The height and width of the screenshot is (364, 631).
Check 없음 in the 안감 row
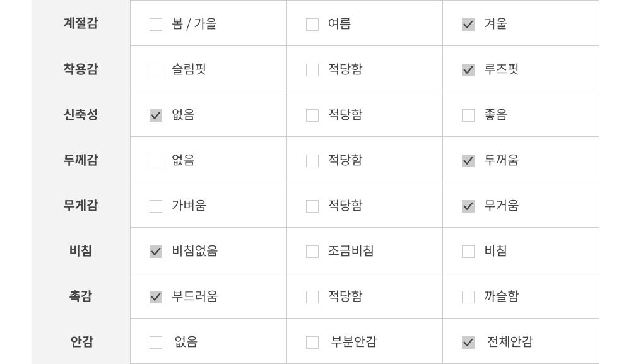(x=156, y=343)
